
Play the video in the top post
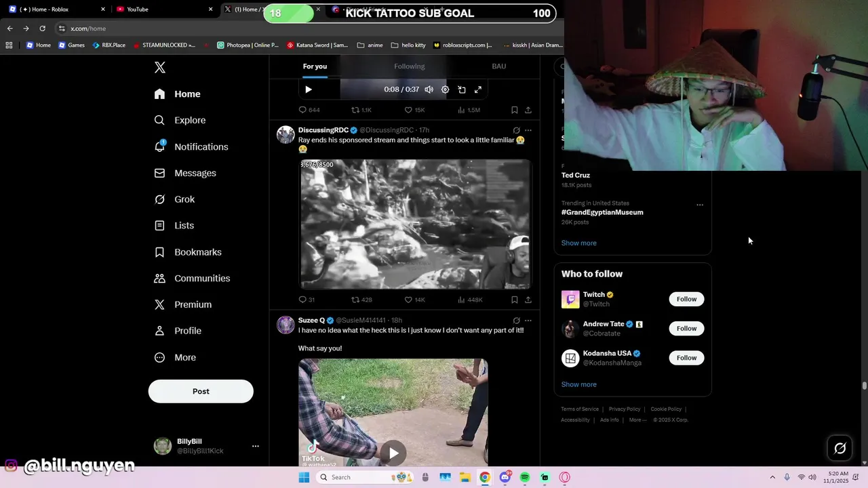309,89
